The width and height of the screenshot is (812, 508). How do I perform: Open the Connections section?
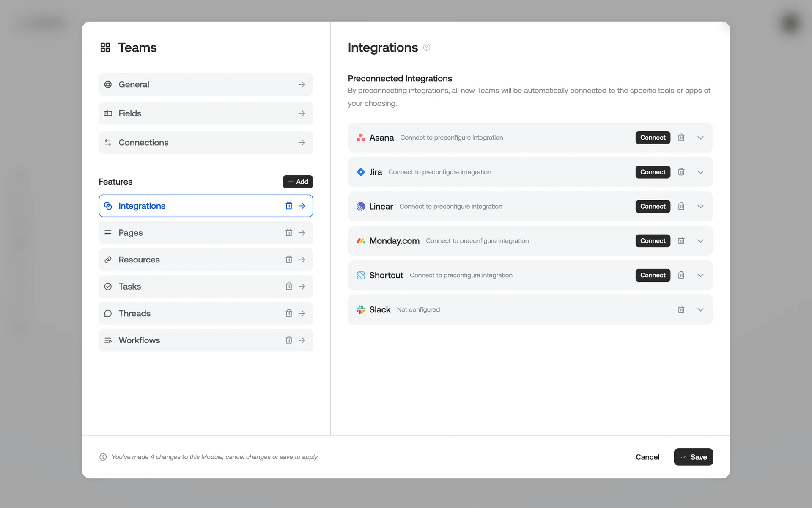(206, 143)
